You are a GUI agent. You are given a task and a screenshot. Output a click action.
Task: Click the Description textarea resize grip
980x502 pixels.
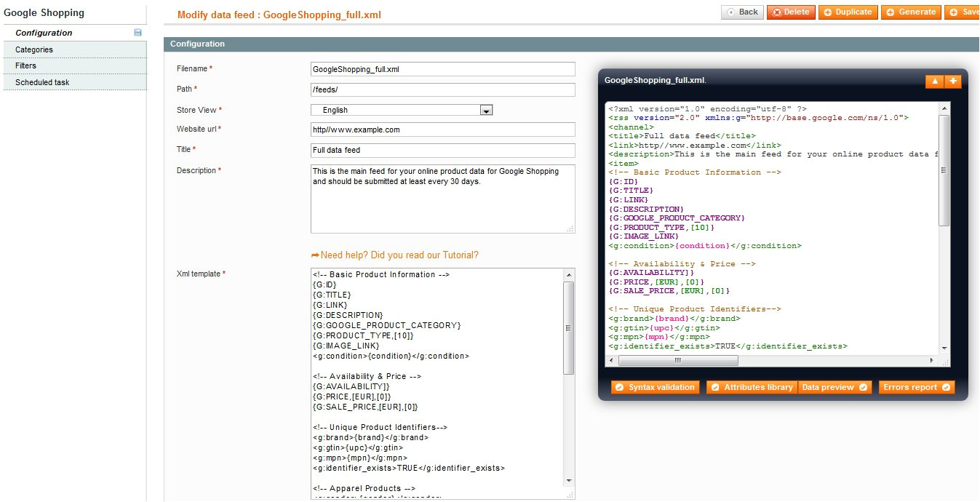[x=570, y=228]
